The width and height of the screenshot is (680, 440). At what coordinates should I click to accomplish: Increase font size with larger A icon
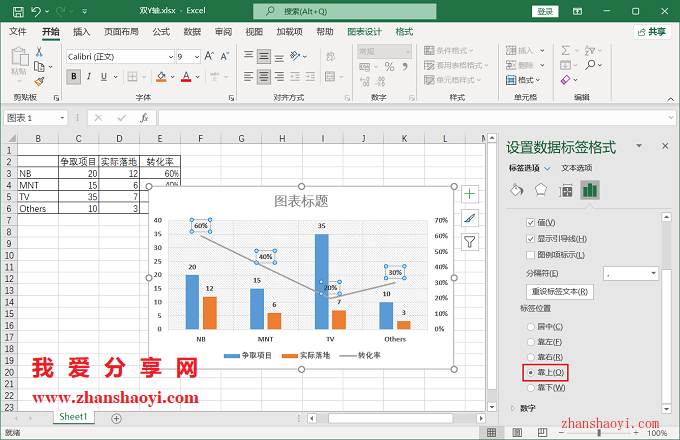[x=209, y=56]
